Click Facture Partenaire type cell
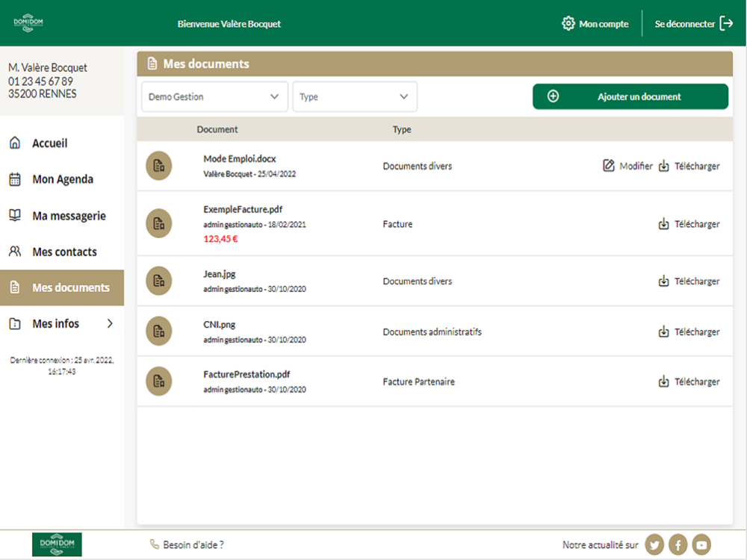 tap(419, 382)
